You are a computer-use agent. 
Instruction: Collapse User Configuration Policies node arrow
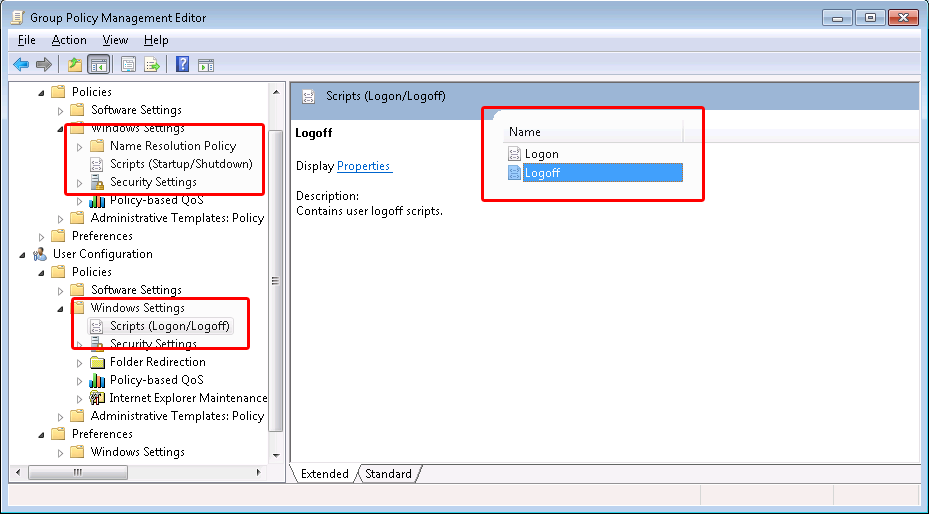click(41, 273)
